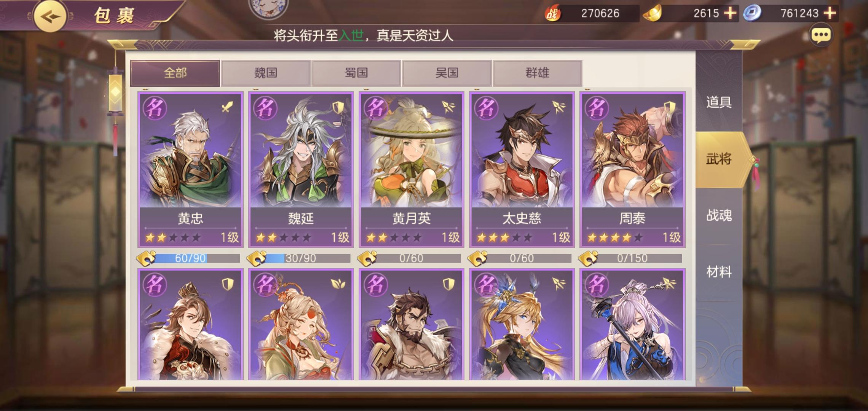Select the 太史慈 hero card
Screen dimensions: 868x411
coord(522,170)
